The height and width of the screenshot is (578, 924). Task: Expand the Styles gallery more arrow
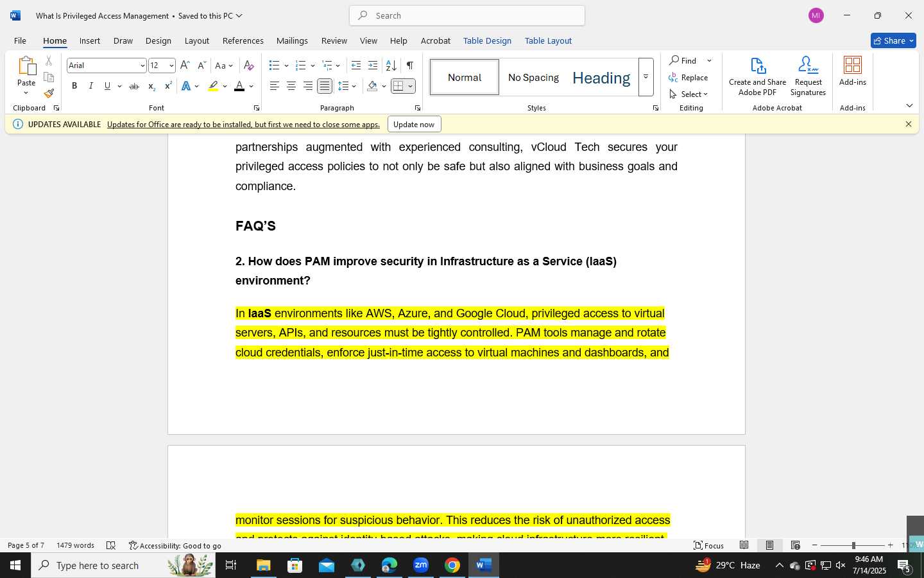[646, 77]
